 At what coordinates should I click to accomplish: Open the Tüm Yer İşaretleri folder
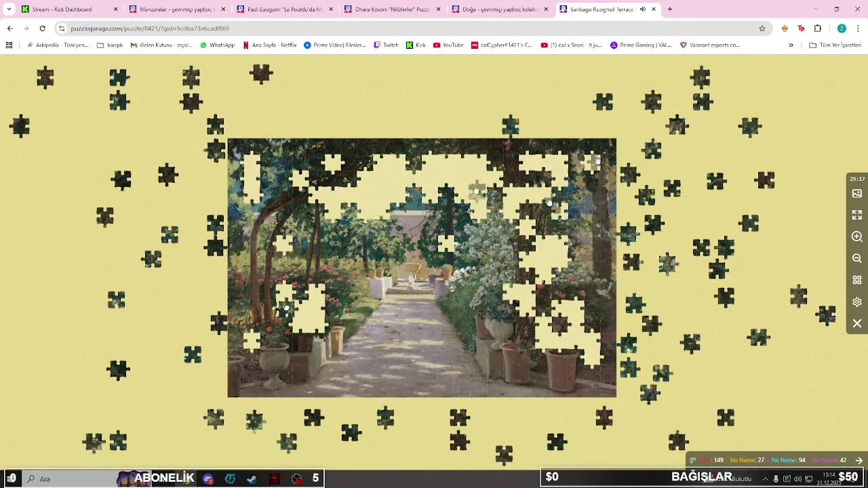click(835, 45)
